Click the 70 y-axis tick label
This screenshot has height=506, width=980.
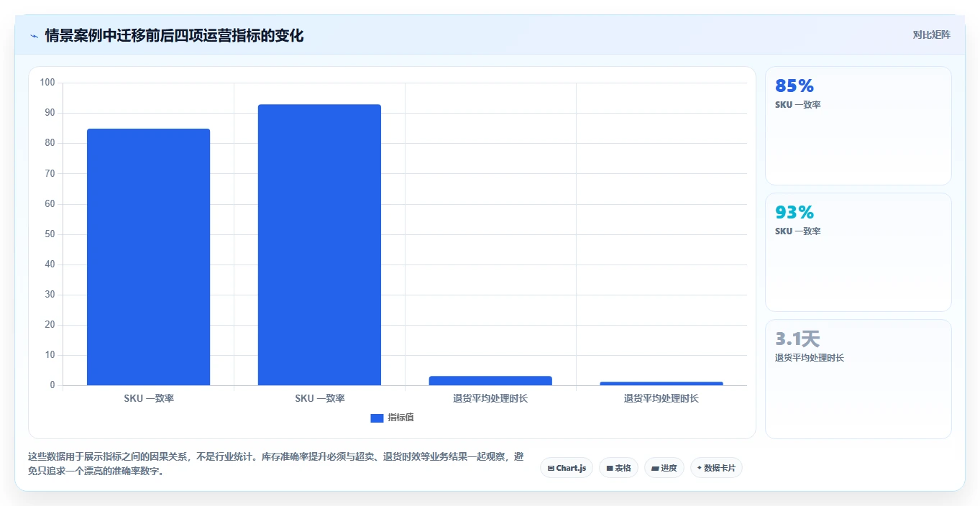50,173
